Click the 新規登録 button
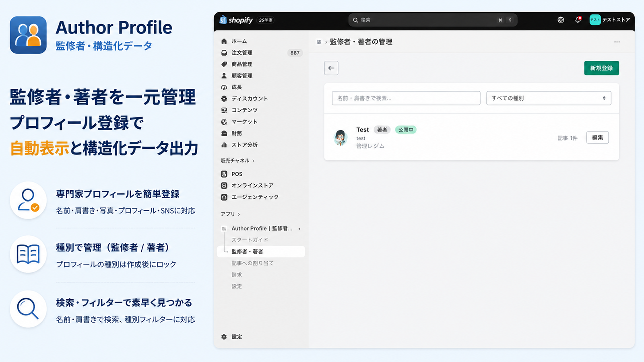644x362 pixels. [x=601, y=68]
